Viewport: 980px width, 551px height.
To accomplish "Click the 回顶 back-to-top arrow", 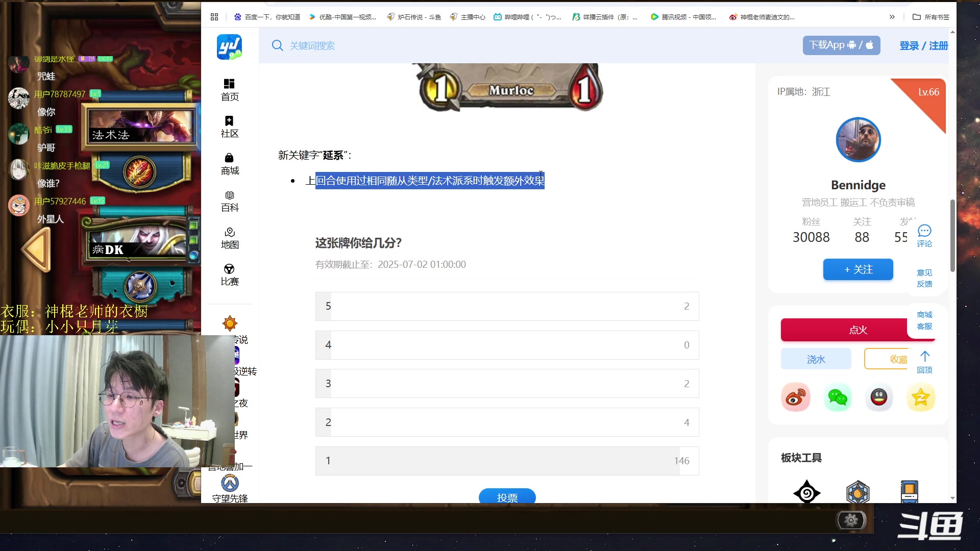I will coord(924,362).
